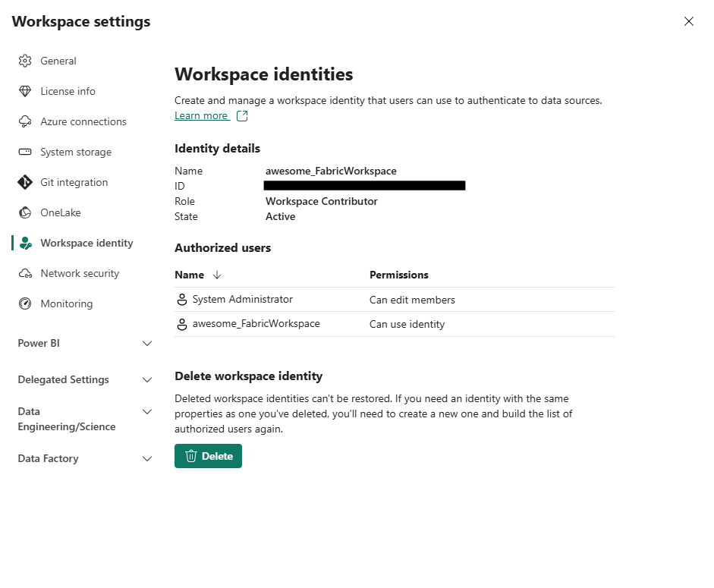Viewport: 714px width, 588px height.
Task: Click the Active state value
Action: point(281,216)
